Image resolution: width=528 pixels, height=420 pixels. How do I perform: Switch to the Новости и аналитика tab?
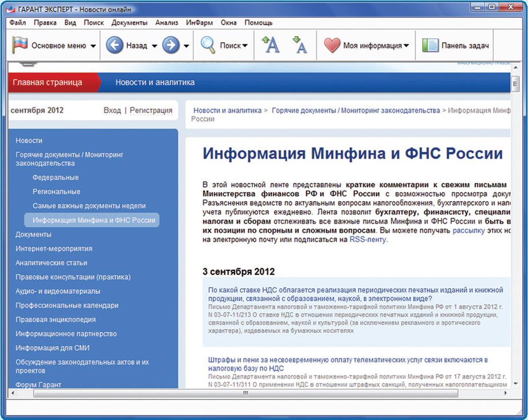[x=155, y=82]
